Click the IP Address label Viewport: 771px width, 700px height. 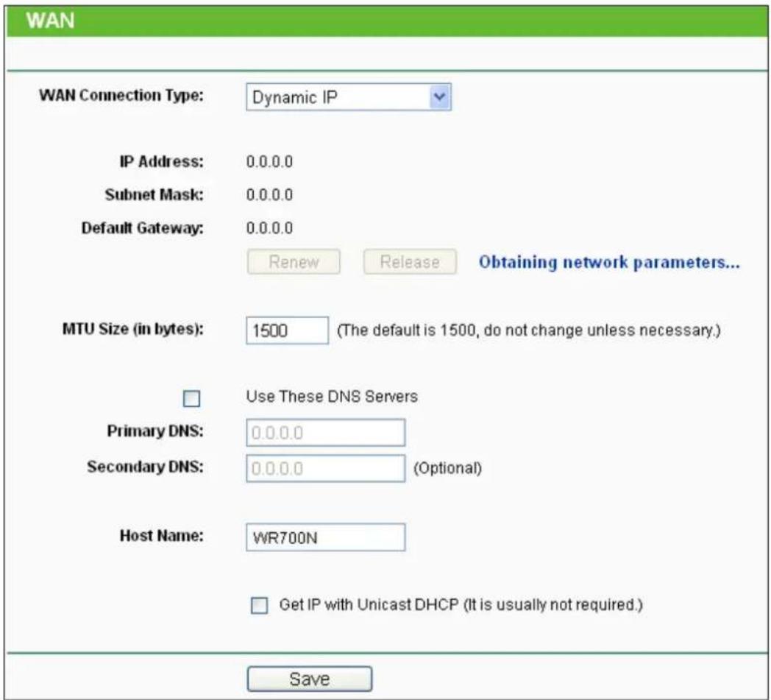[x=161, y=161]
